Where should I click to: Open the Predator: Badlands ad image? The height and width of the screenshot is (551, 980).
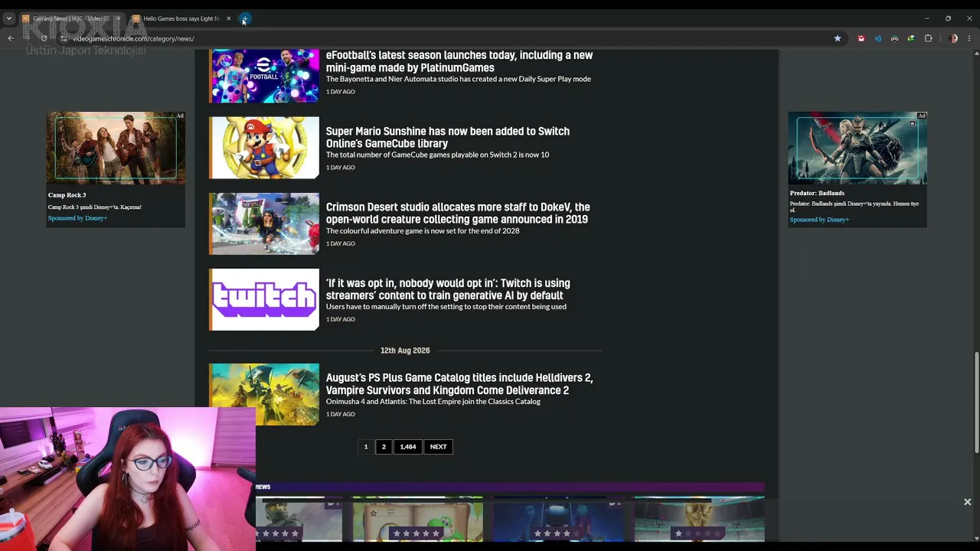pos(857,148)
